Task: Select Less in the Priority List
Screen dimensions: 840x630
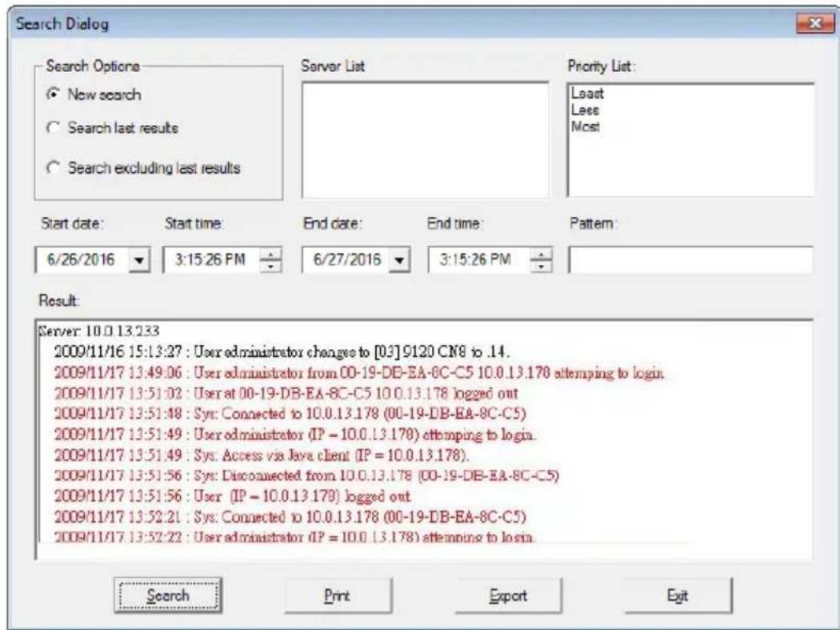Action: pyautogui.click(x=585, y=110)
